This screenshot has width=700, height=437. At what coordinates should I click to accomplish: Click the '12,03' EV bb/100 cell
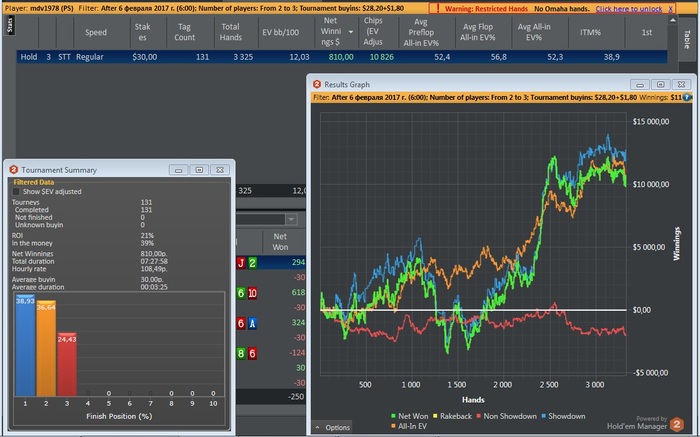coord(299,57)
